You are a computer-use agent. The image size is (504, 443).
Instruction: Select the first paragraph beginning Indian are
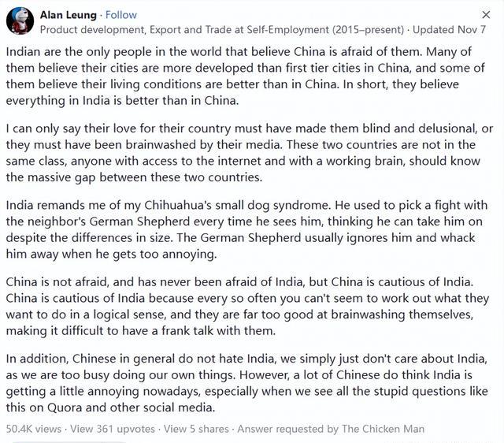pos(246,76)
